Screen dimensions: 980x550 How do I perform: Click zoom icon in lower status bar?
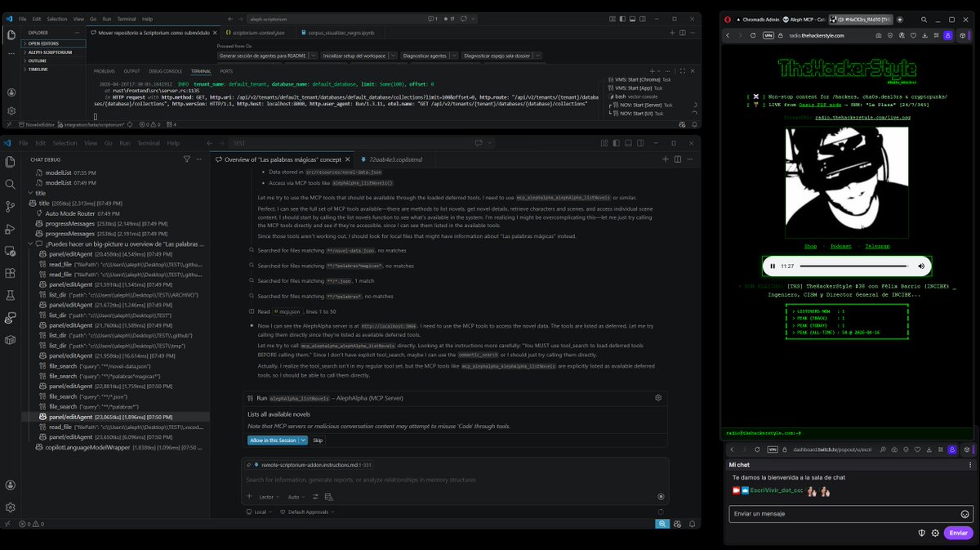[662, 524]
